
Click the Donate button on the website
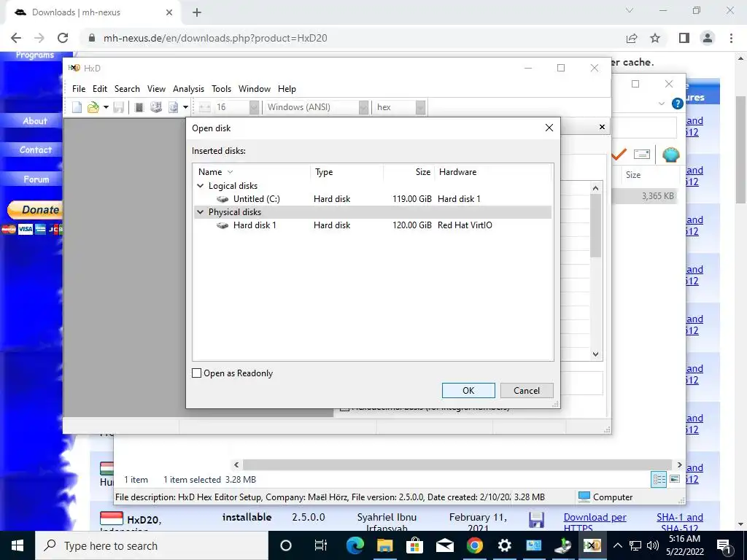click(34, 209)
